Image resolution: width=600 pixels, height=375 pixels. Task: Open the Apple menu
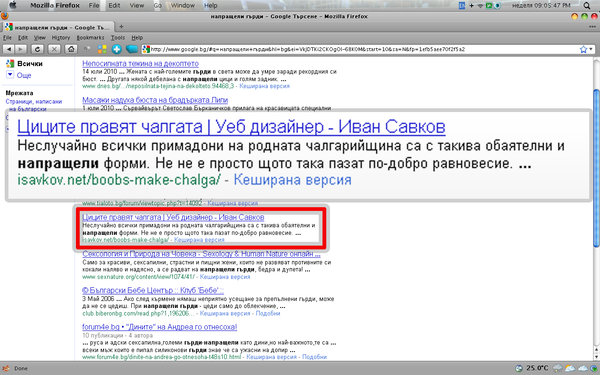(13, 5)
